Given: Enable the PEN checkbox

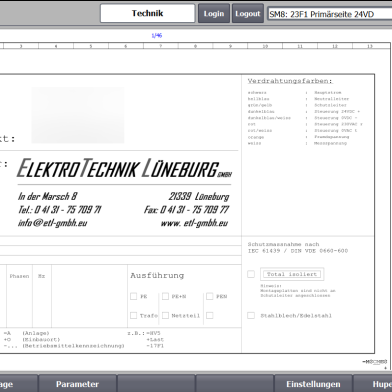Looking at the screenshot, I should 210,296.
